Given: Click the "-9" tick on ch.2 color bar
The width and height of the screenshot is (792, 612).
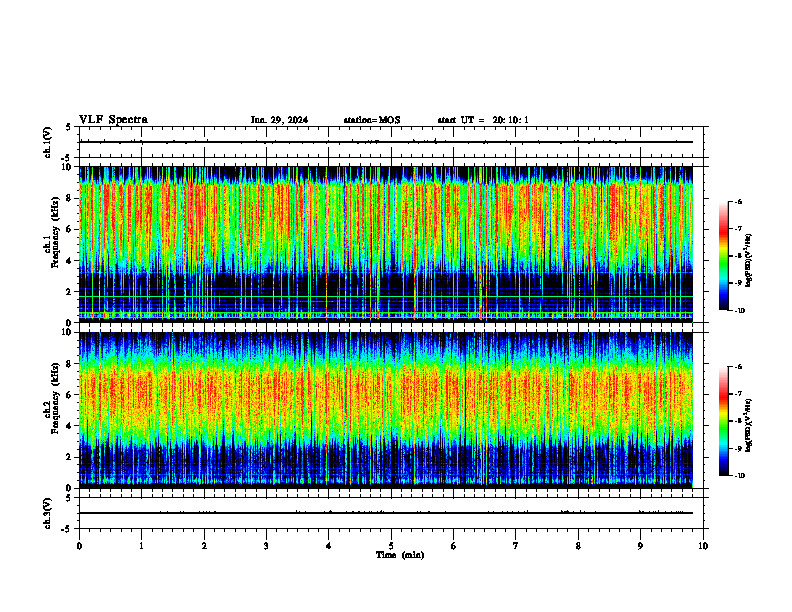Looking at the screenshot, I should coord(738,448).
